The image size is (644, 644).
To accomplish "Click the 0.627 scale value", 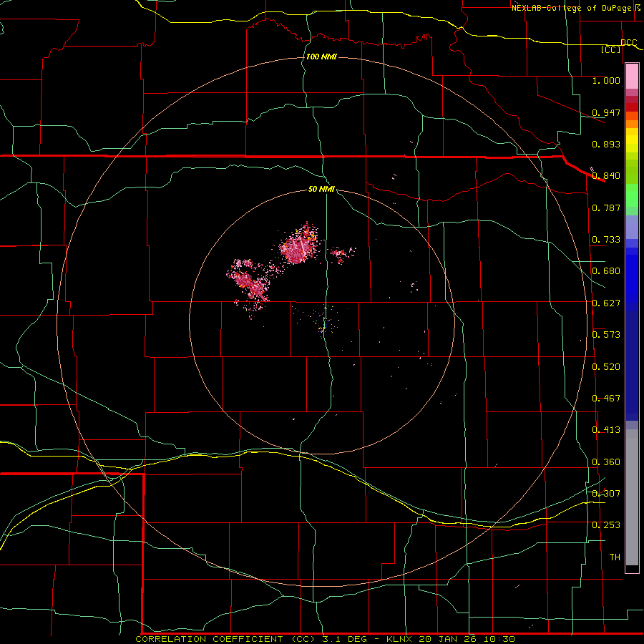I will 606,303.
